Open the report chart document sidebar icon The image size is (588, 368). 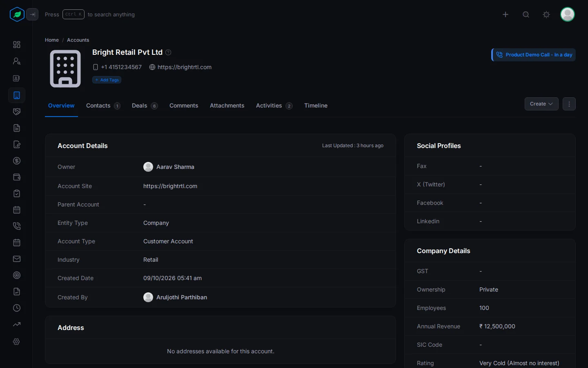click(x=17, y=292)
